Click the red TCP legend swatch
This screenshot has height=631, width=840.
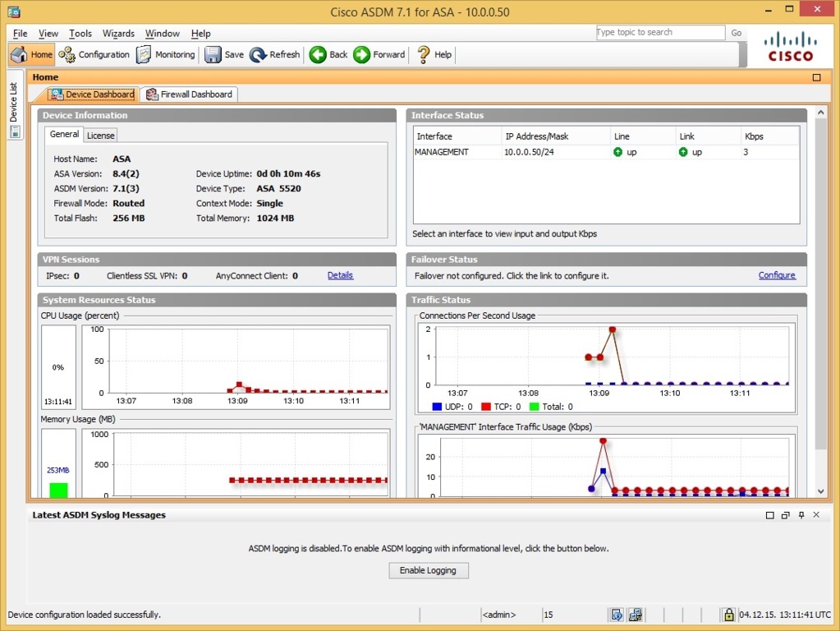coord(486,407)
